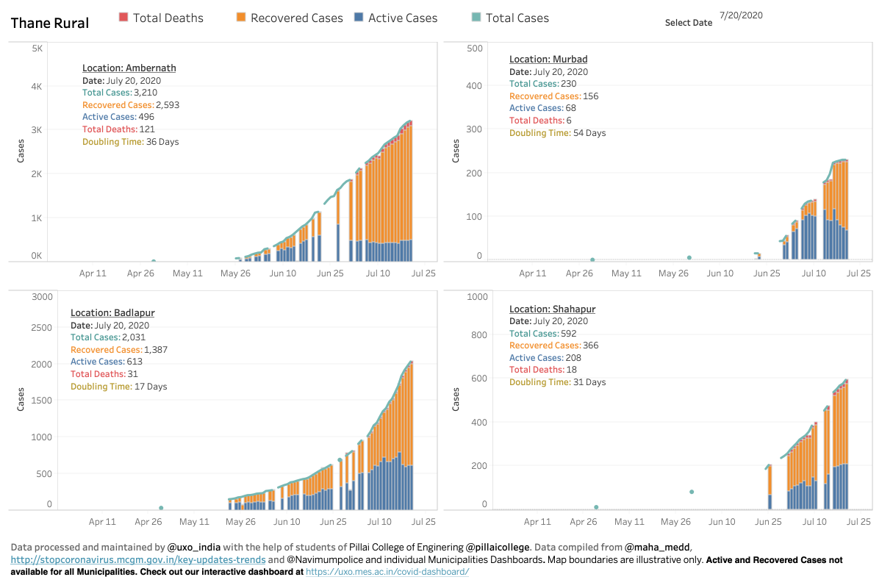Viewport: 882px width, 588px height.
Task: Click the late-May data point in Shahapur chart
Action: 692,492
